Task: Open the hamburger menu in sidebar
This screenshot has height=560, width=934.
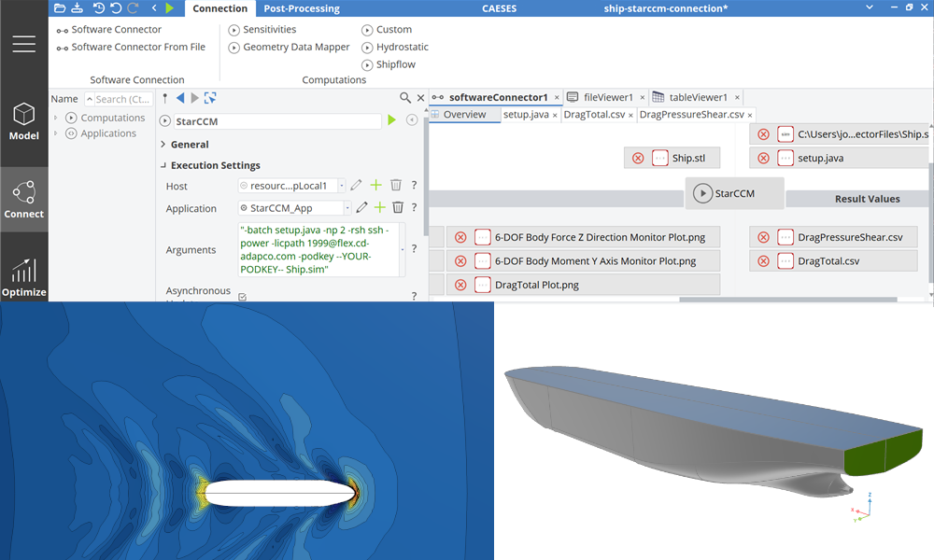Action: coord(24,44)
